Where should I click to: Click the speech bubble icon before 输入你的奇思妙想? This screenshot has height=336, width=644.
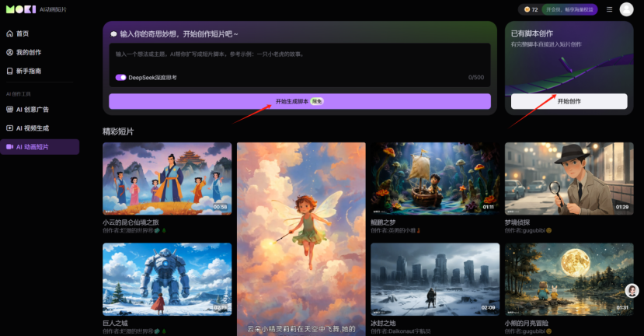[x=113, y=34]
